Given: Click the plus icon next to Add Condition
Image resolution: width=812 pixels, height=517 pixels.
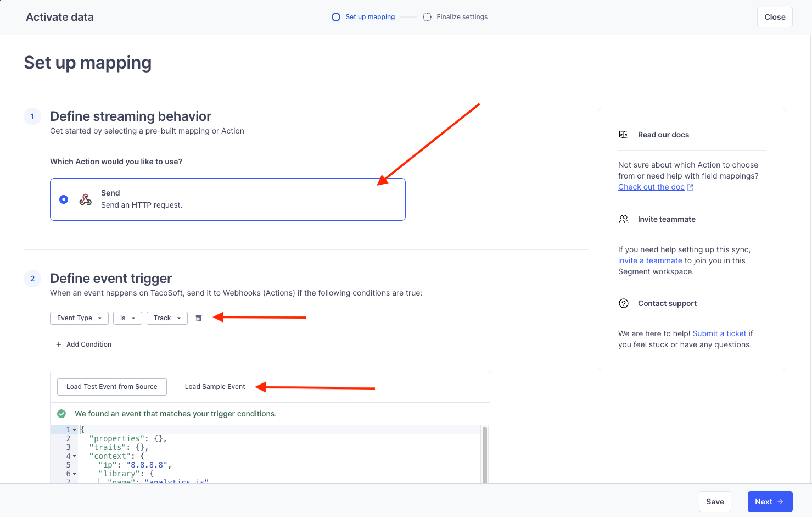Looking at the screenshot, I should (58, 344).
